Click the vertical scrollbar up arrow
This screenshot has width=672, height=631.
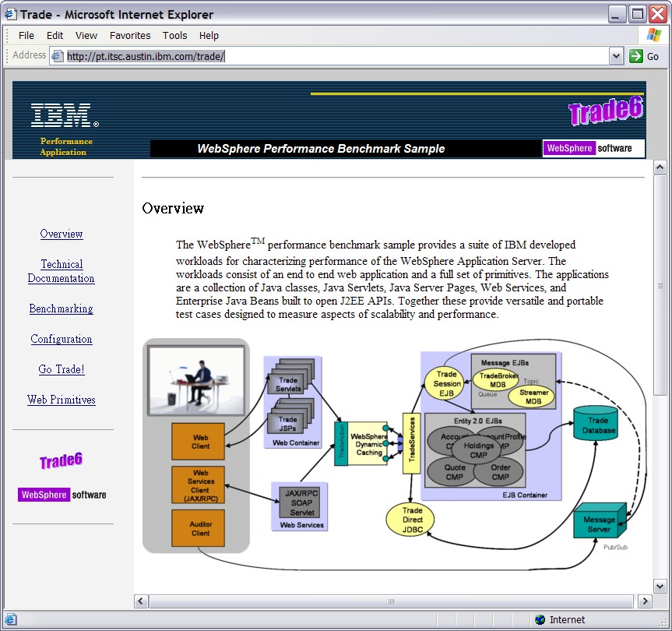click(x=660, y=167)
